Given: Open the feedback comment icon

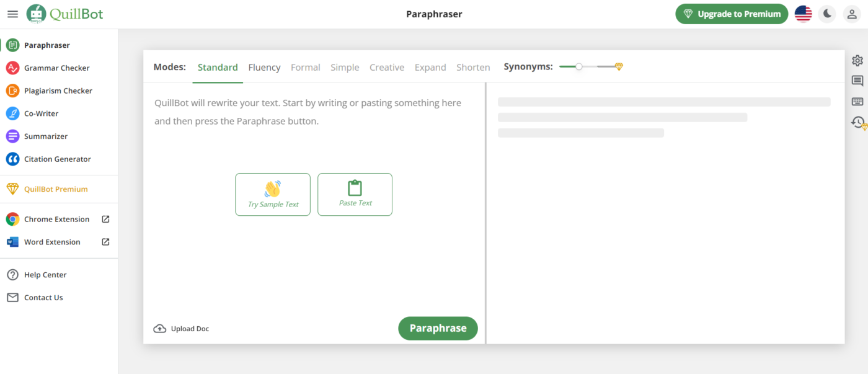Looking at the screenshot, I should pyautogui.click(x=857, y=81).
